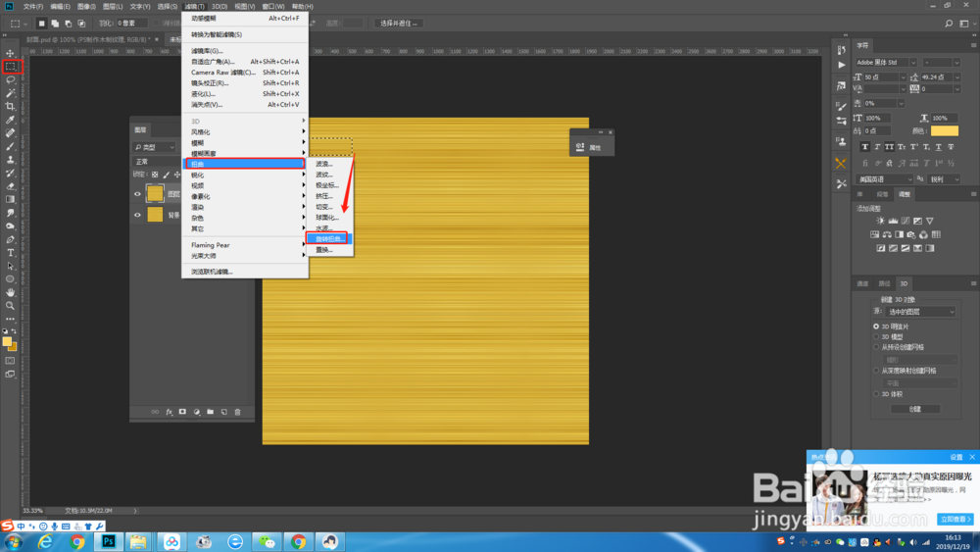Select the 3D 体积 radio option
This screenshot has height=552, width=980.
(x=876, y=394)
